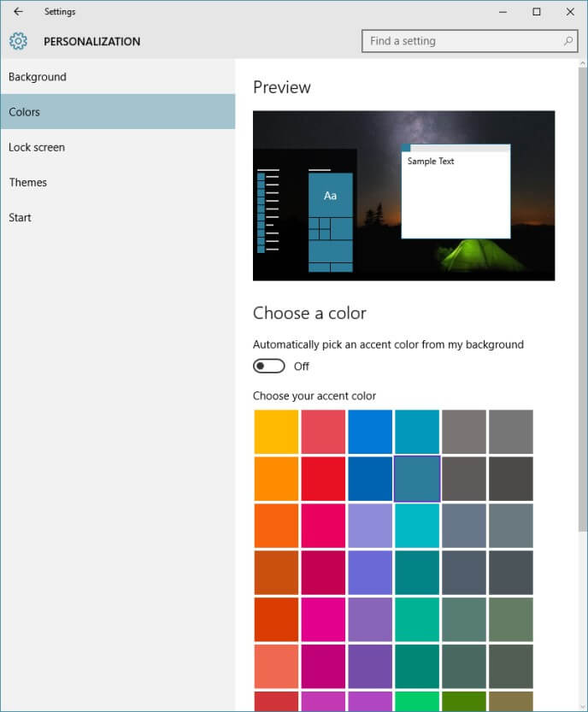Viewport: 588px width, 712px height.
Task: Select the dark teal swatch in fourth row
Action: pos(417,573)
